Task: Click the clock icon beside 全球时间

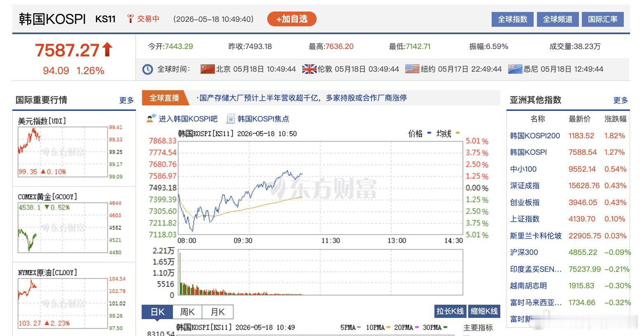Action: (147, 69)
